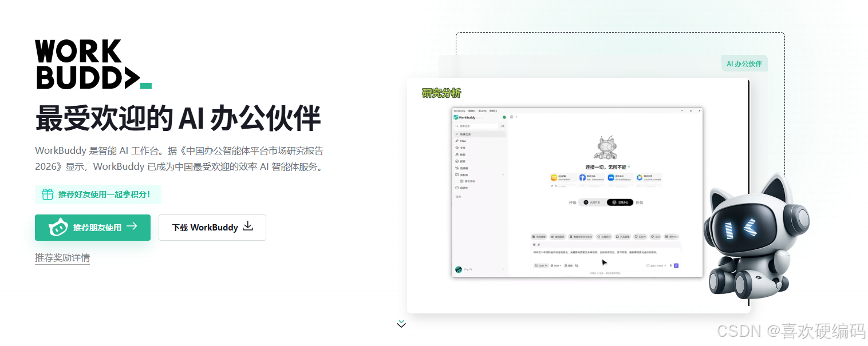The image size is (868, 346).
Task: Select the 金融服务 suggestion chip
Action: coord(558,237)
